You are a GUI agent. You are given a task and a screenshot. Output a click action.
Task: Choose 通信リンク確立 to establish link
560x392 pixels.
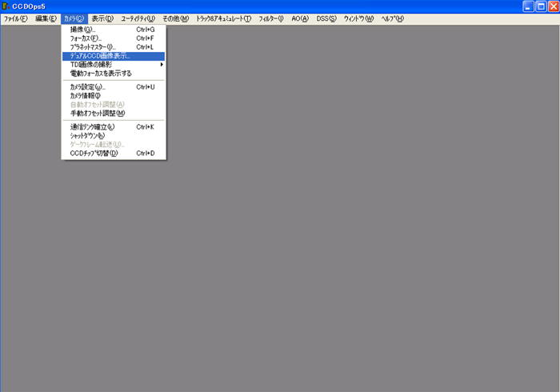coord(93,126)
